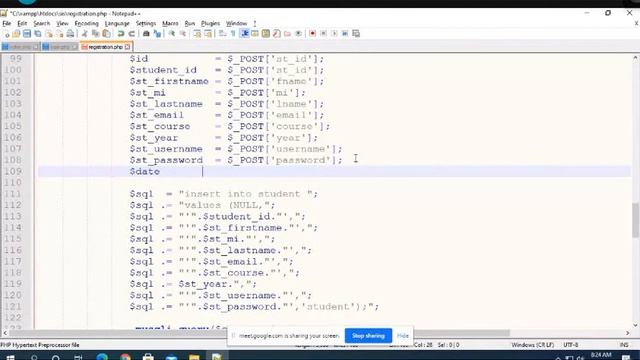
Task: Click the horizontal scrollbar right arrow
Action: [628, 333]
